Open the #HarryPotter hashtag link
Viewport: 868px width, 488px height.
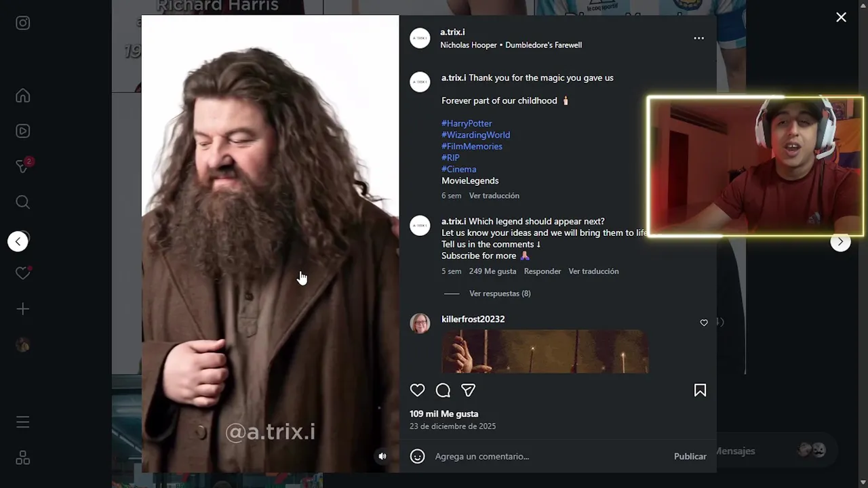click(467, 123)
